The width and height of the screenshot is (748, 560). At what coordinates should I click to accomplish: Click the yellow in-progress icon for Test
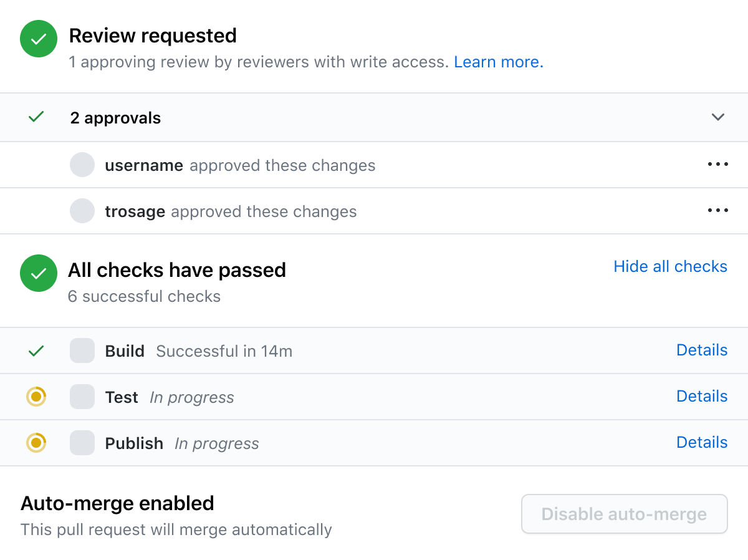click(x=36, y=397)
